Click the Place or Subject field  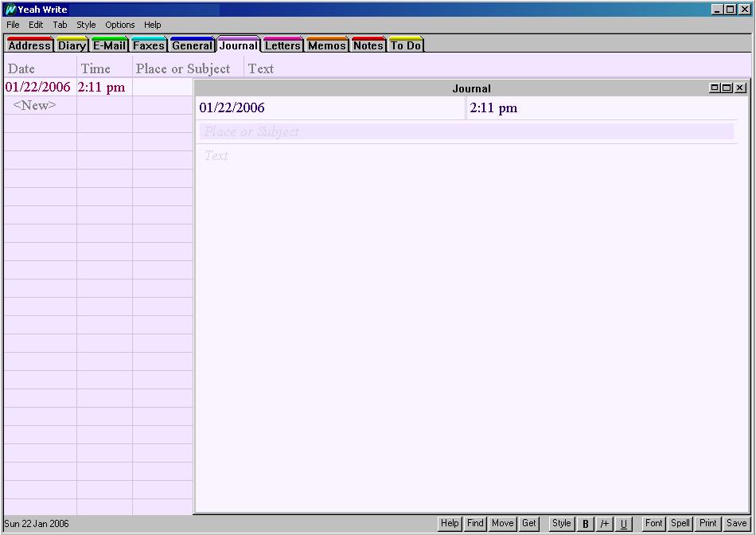pyautogui.click(x=466, y=132)
